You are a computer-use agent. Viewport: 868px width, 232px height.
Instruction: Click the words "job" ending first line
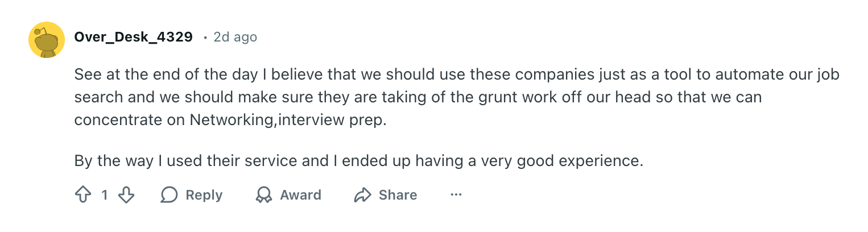(x=829, y=75)
